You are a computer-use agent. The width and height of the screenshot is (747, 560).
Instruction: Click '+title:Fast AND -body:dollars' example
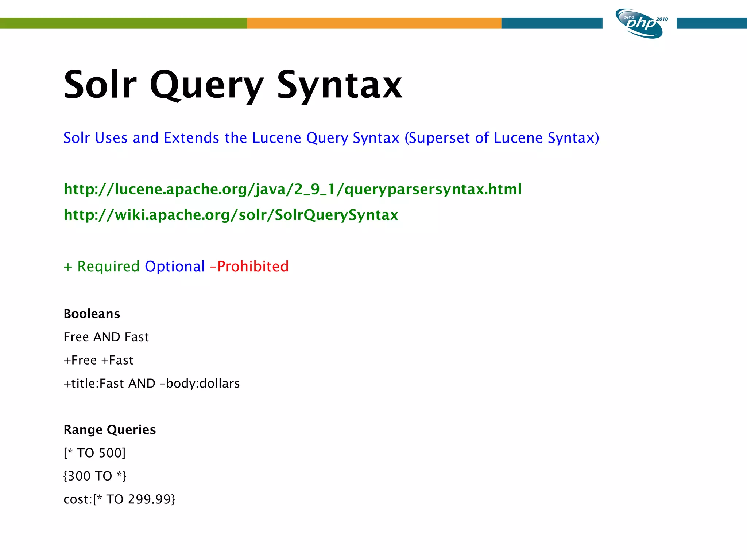[151, 384]
